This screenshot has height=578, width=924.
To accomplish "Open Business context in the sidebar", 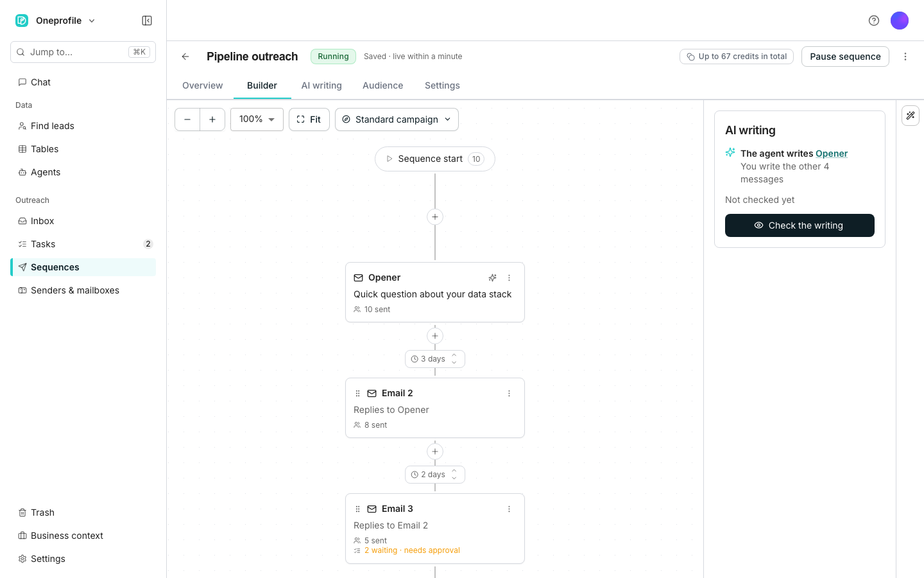I will coord(83,536).
